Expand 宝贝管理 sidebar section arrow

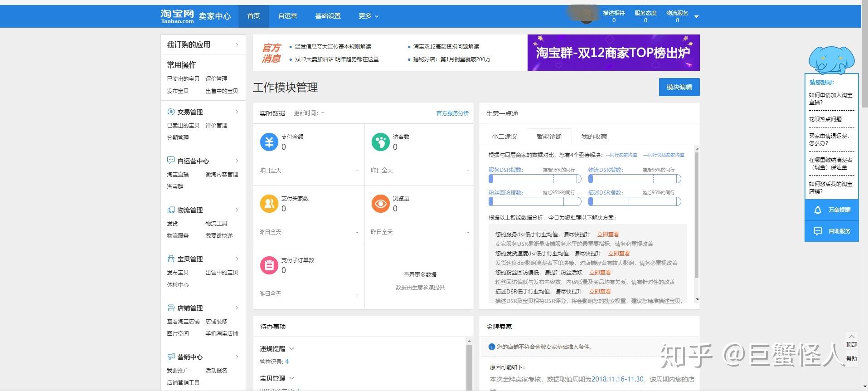point(237,259)
